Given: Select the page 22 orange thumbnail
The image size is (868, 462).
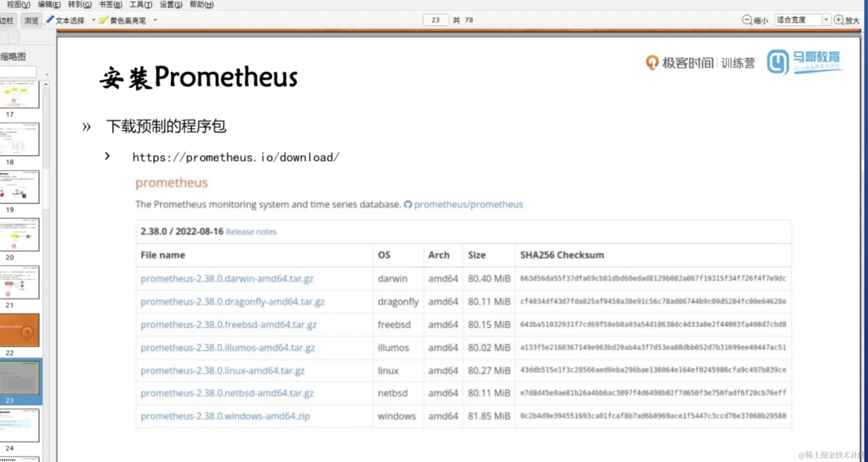Looking at the screenshot, I should [x=20, y=330].
